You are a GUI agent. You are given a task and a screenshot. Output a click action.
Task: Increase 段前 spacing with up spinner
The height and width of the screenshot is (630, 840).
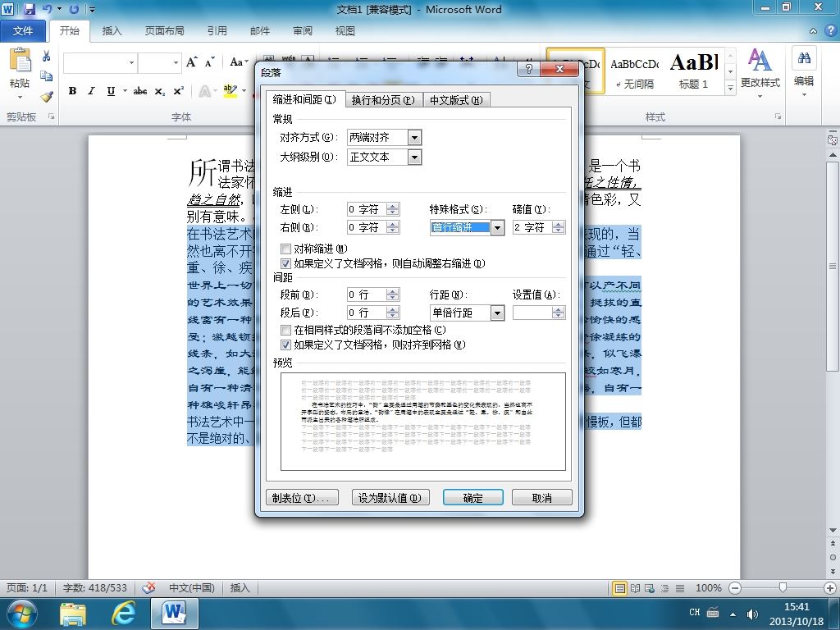tap(393, 291)
